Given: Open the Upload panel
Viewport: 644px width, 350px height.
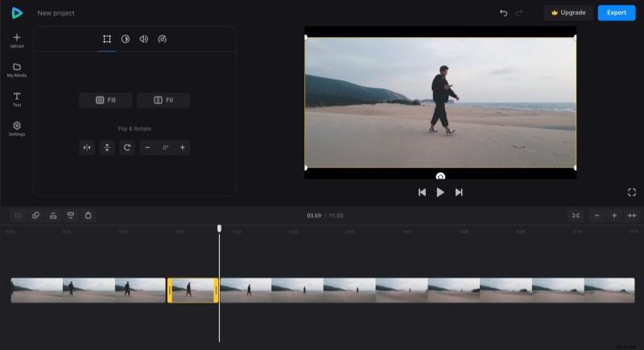Looking at the screenshot, I should 17,40.
